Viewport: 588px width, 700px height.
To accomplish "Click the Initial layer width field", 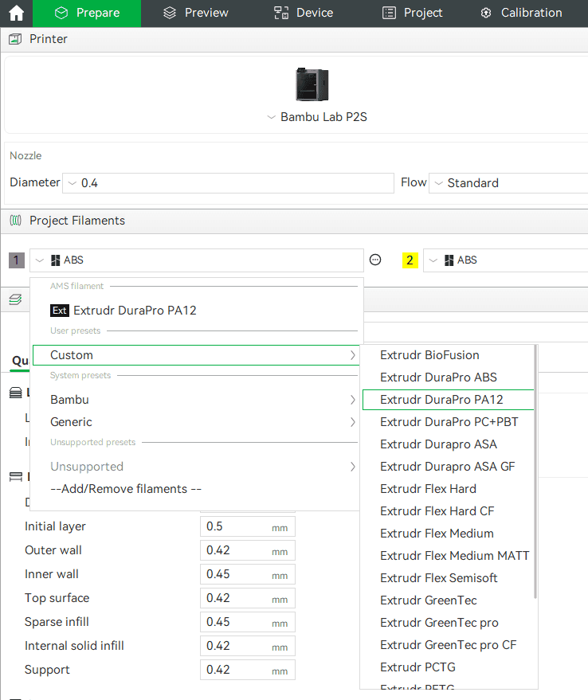I will point(248,526).
